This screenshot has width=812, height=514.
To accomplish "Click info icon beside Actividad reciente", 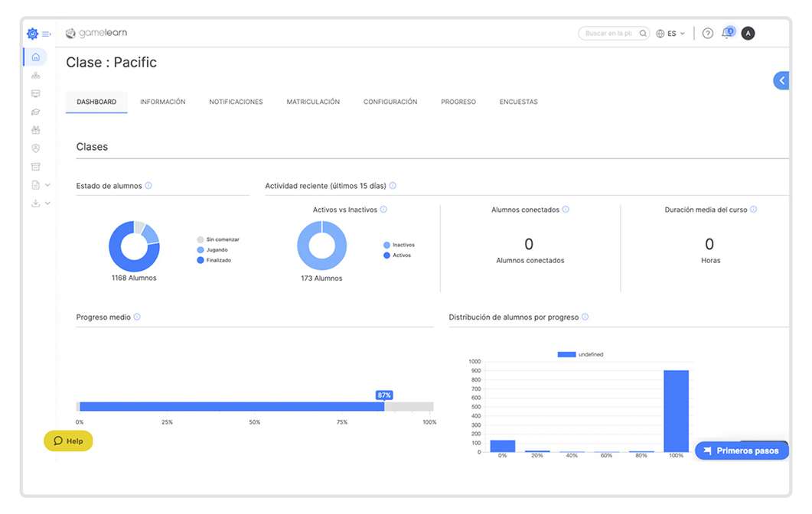I will coord(393,185).
